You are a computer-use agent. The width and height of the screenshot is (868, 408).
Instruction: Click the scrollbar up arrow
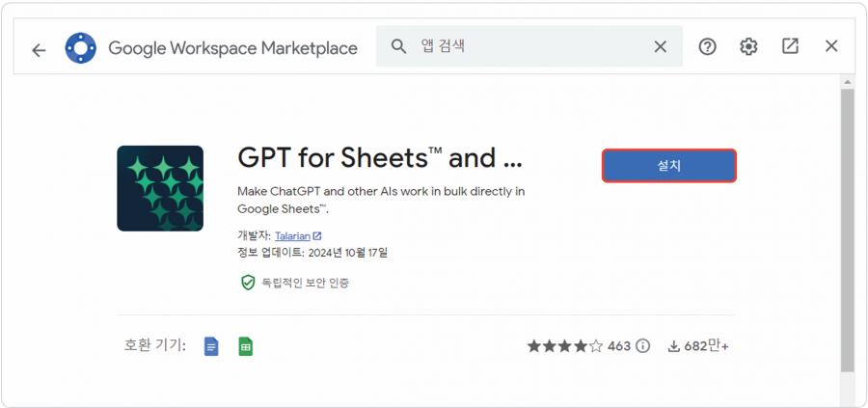[x=847, y=82]
